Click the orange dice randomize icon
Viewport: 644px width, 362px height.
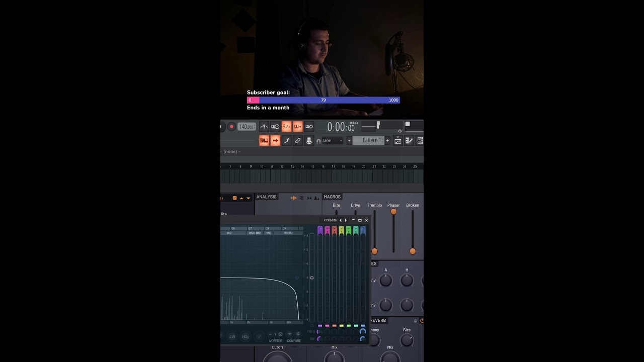coord(234,198)
